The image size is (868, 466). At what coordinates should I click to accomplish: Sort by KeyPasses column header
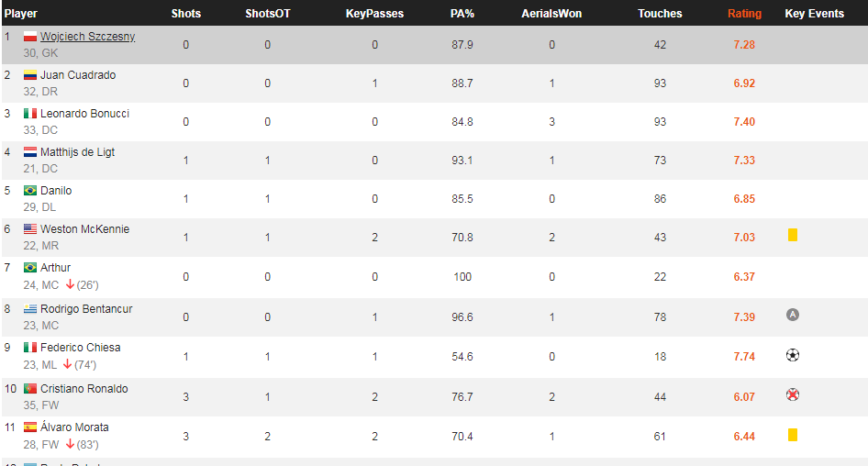pyautogui.click(x=374, y=13)
